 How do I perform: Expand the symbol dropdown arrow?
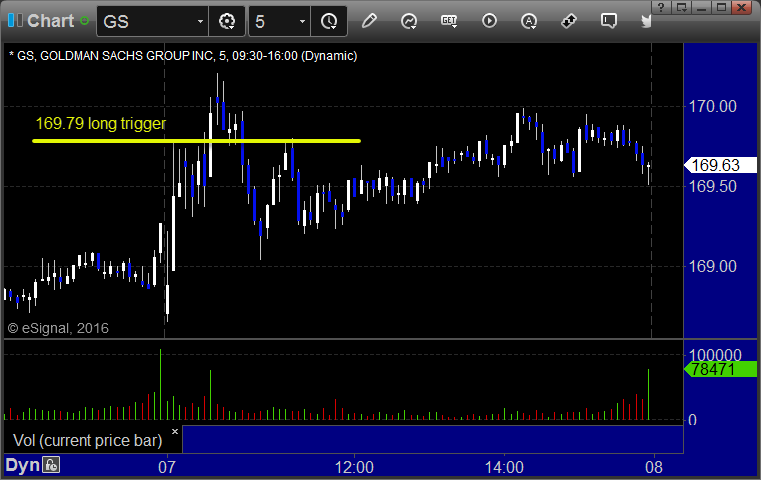[x=200, y=21]
